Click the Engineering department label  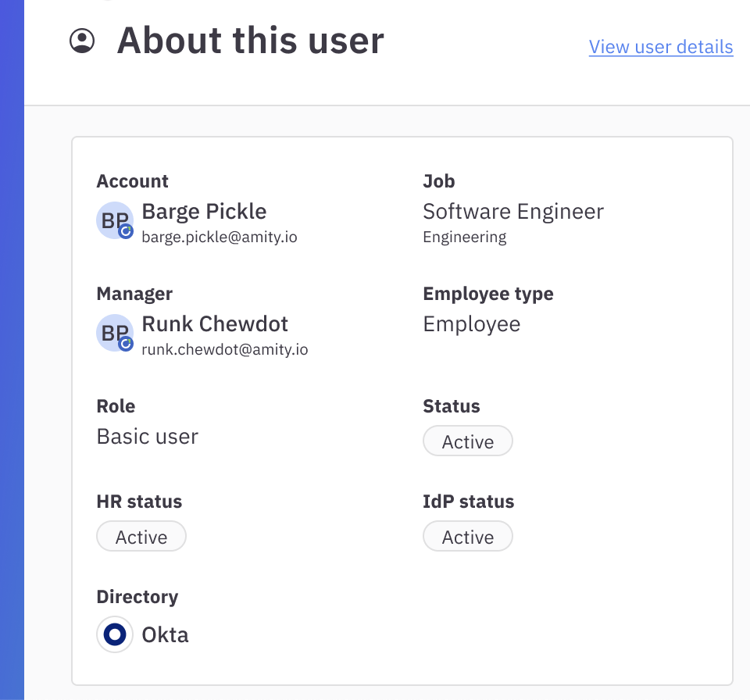click(464, 237)
